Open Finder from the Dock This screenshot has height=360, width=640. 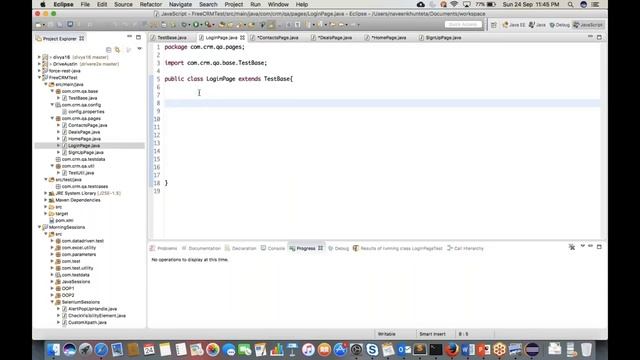(53, 350)
